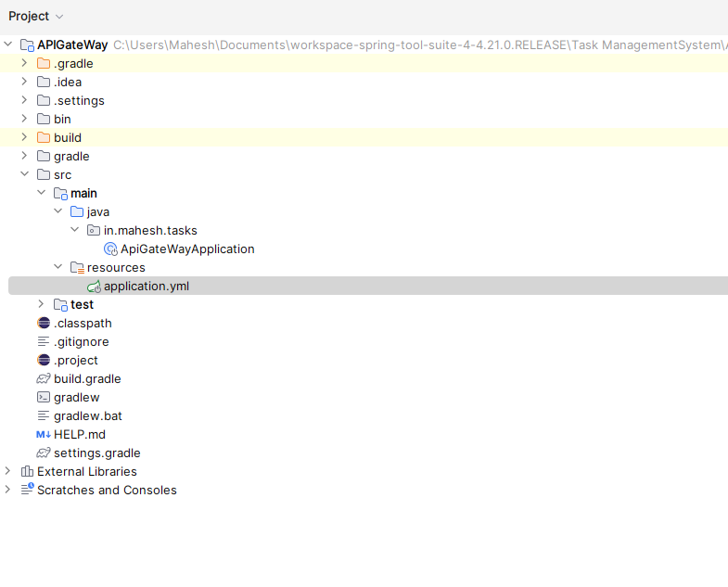
Task: Select the .gitignore file
Action: tap(82, 342)
